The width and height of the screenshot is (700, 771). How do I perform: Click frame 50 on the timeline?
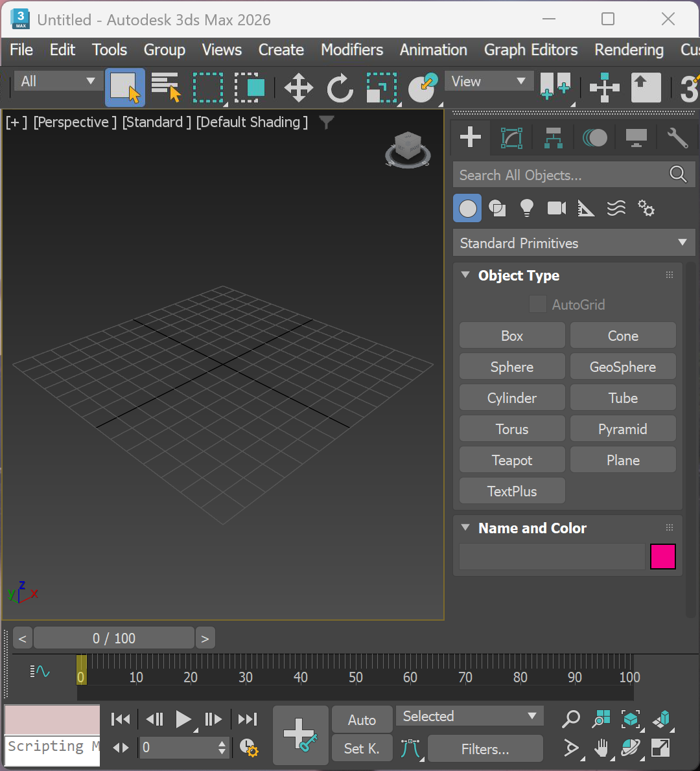coord(356,677)
